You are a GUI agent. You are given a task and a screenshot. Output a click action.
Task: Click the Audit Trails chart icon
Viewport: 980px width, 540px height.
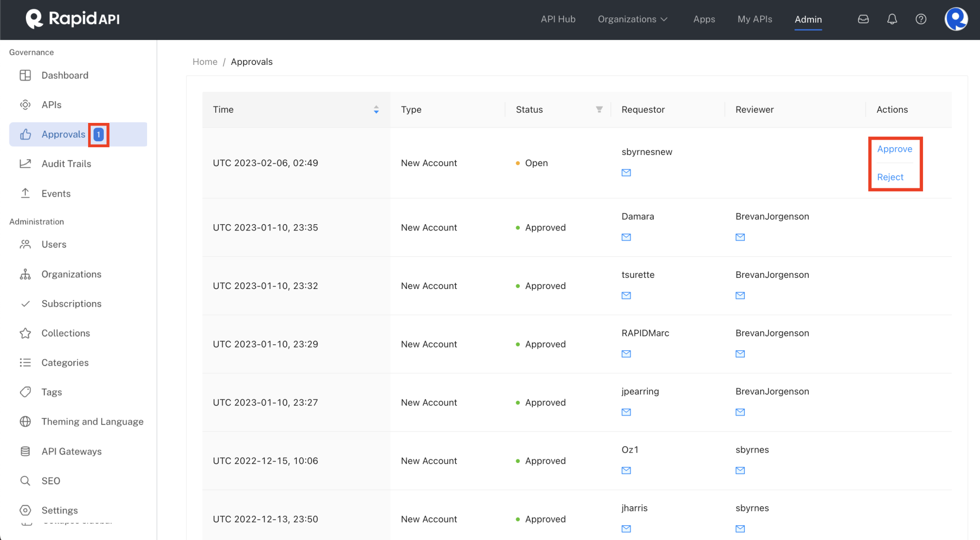pos(25,164)
